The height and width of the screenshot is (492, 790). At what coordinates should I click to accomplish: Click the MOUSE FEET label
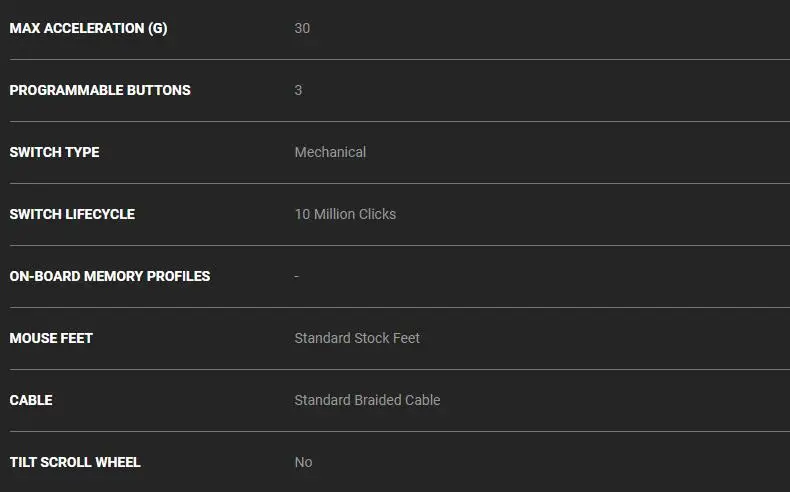click(51, 338)
